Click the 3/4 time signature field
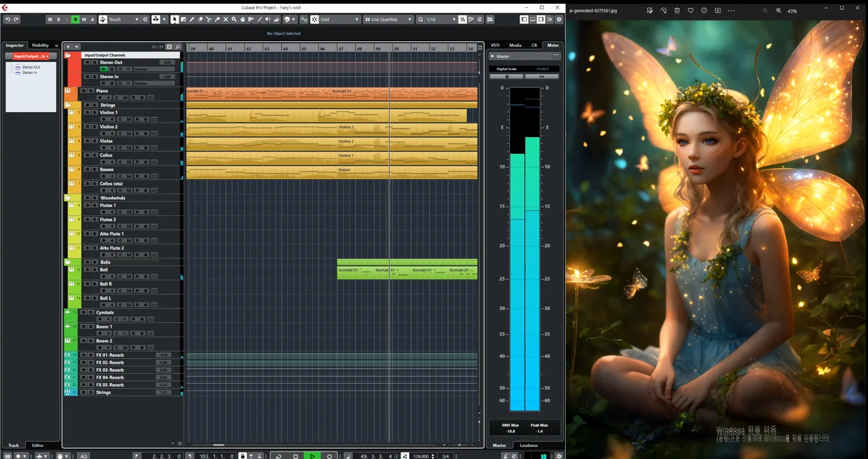This screenshot has height=459, width=868. point(446,456)
